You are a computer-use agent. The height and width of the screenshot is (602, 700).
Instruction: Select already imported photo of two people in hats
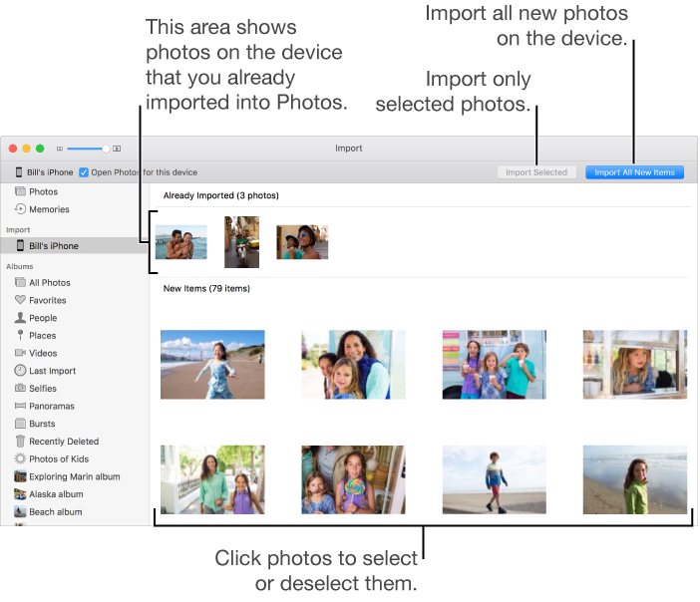[302, 242]
